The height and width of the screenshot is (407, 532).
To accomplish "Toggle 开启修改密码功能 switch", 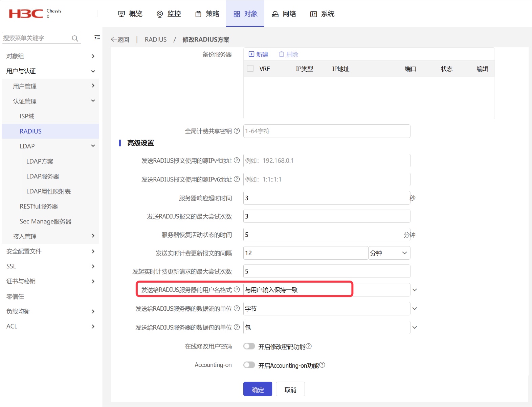I will tap(249, 346).
